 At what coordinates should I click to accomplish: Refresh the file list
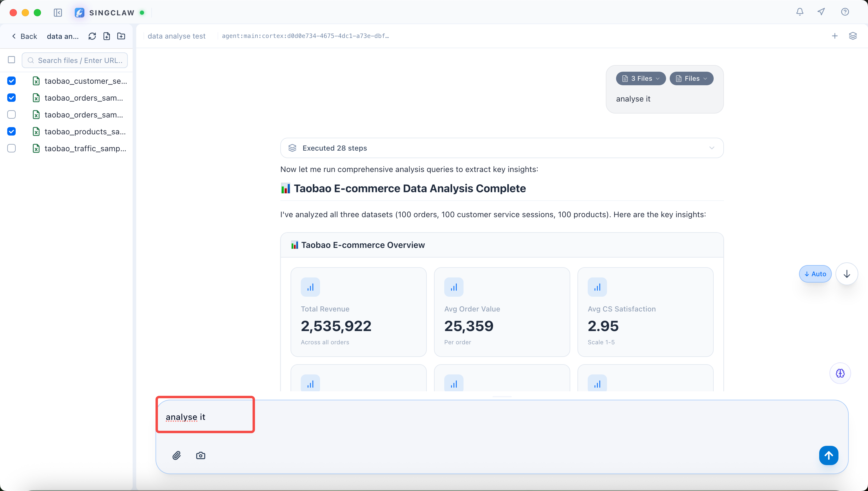92,36
